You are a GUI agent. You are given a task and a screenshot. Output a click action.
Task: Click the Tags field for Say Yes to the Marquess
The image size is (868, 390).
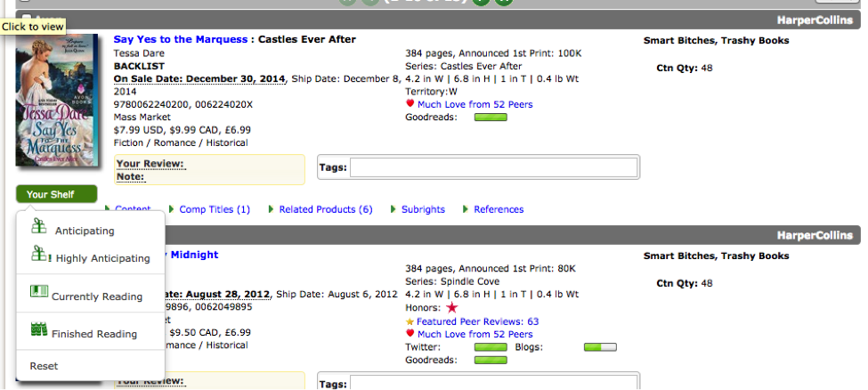click(493, 167)
